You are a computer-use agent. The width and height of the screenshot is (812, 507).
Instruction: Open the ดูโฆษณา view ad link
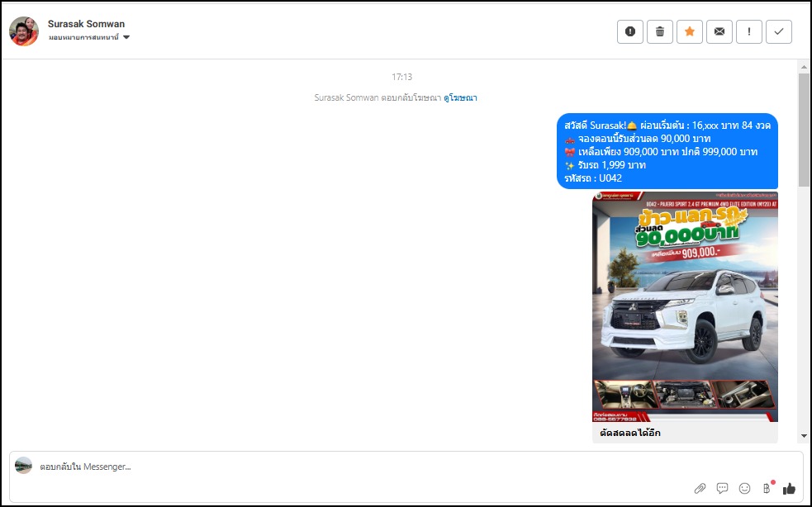tap(460, 97)
